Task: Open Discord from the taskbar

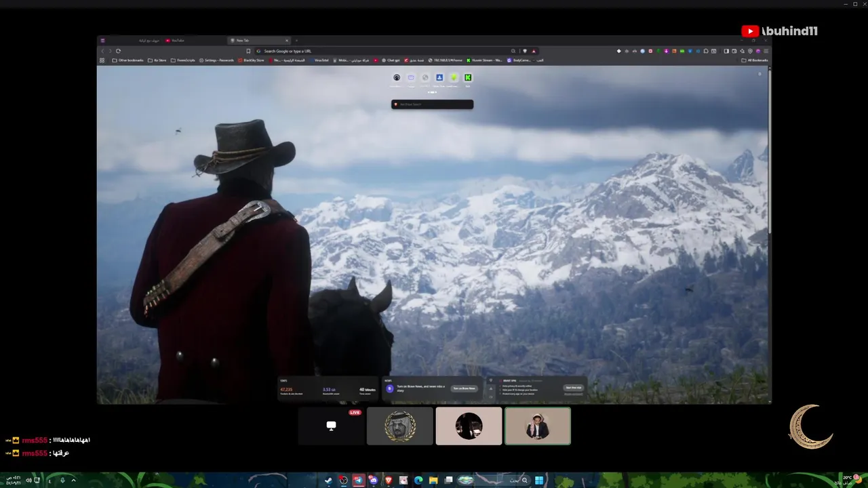Action: click(x=374, y=481)
